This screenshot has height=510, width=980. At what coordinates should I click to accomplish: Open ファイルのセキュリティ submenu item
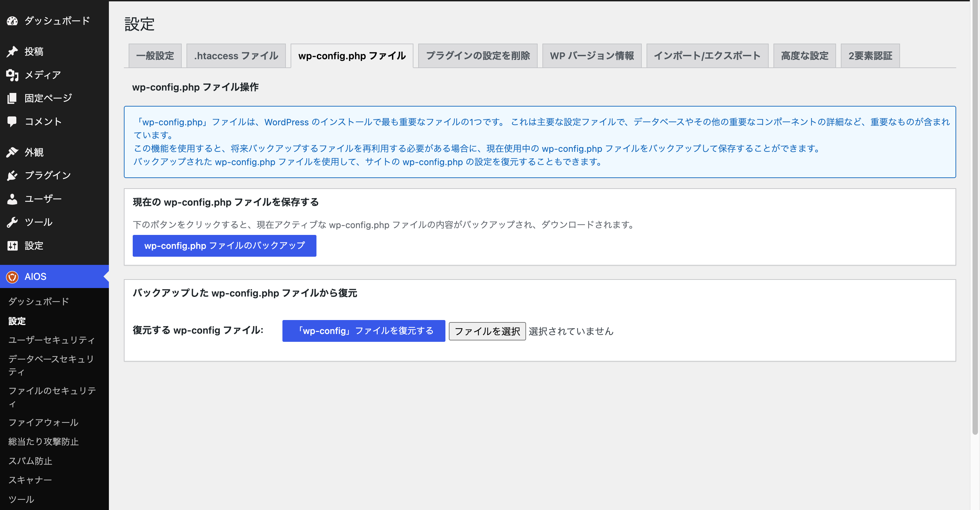(x=52, y=397)
